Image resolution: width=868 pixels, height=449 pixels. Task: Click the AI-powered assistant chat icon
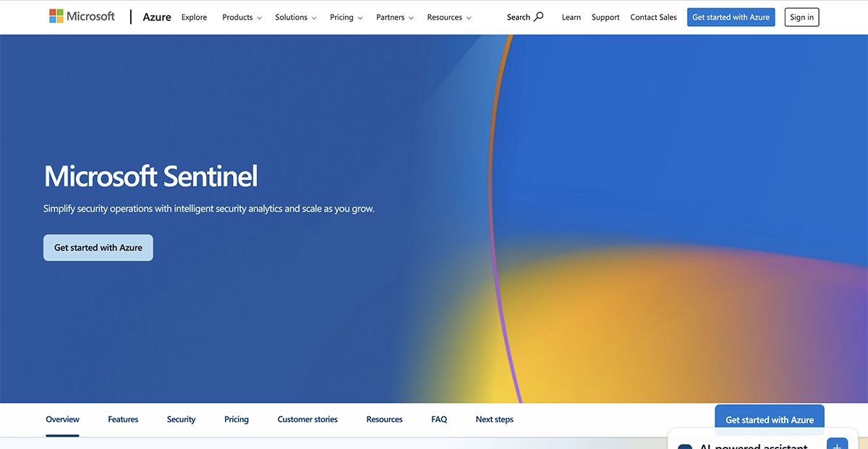coord(685,445)
